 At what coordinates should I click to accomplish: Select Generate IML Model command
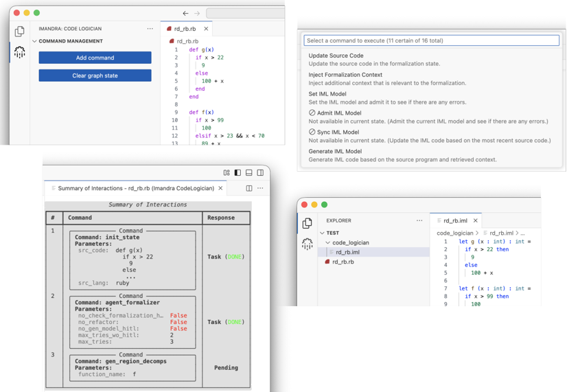click(x=335, y=151)
